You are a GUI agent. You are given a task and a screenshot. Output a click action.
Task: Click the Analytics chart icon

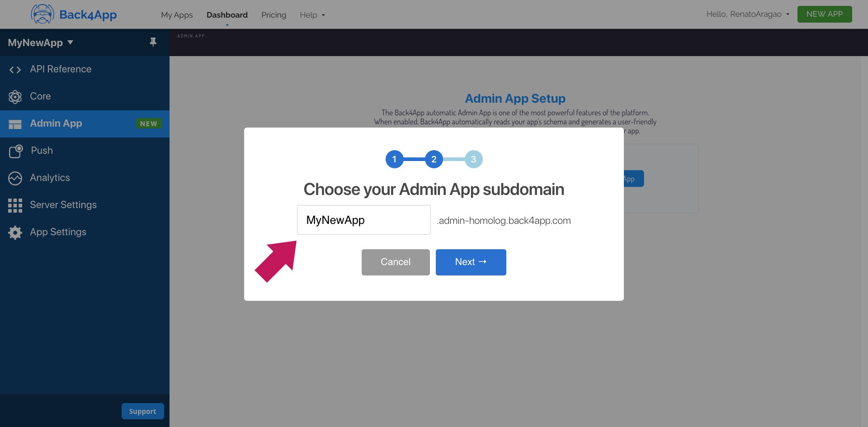pos(15,178)
